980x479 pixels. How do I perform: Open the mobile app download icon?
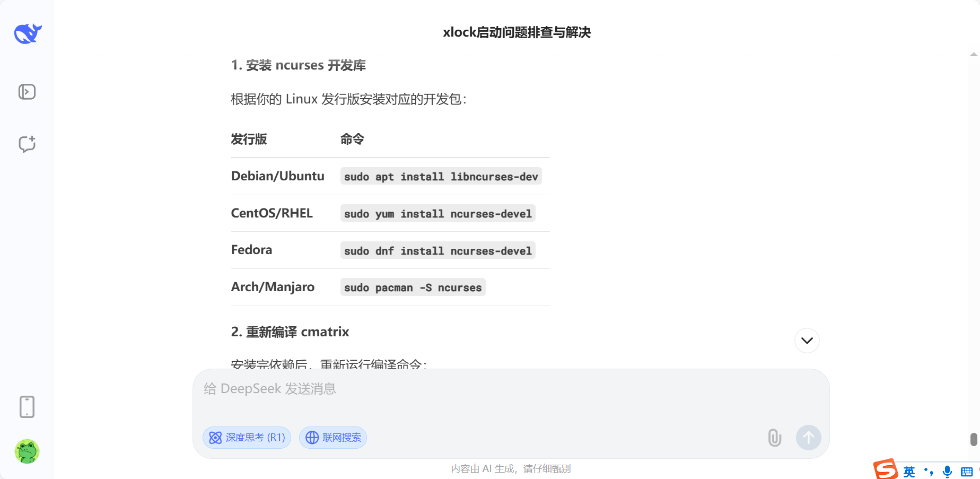[x=27, y=407]
